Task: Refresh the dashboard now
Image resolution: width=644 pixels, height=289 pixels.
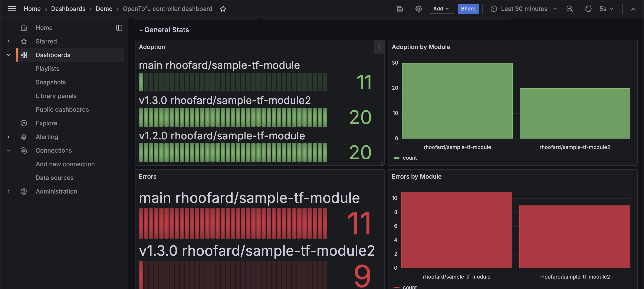Action: tap(588, 9)
